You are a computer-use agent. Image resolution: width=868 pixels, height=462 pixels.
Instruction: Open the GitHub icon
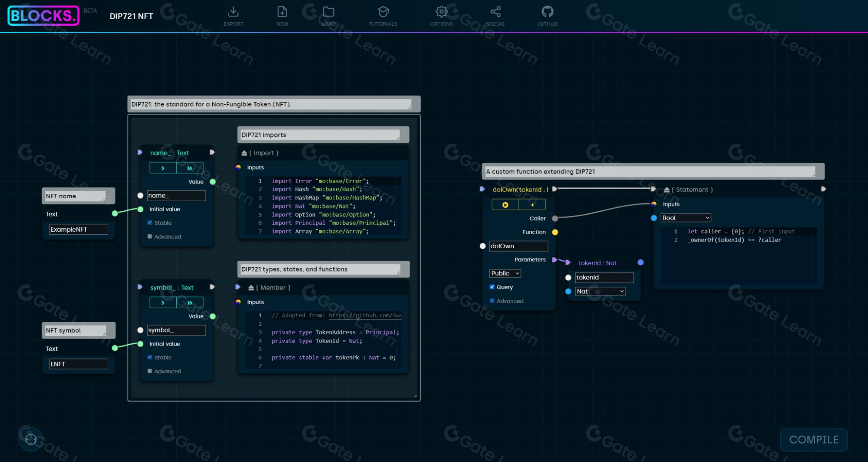pos(547,12)
